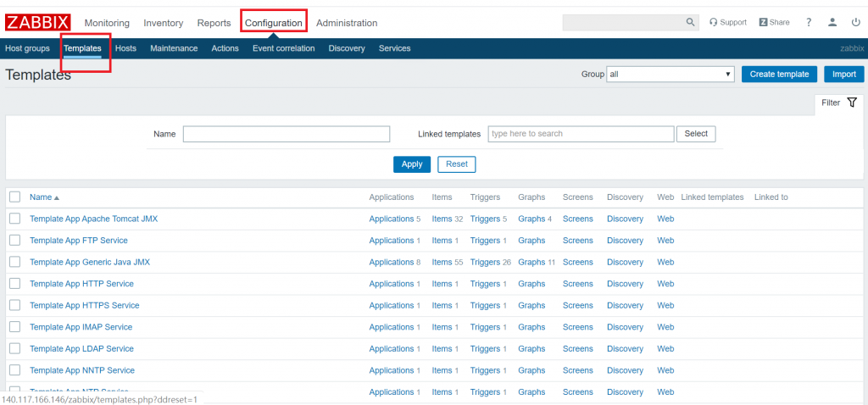Open Screens for FTP Service template
Viewport: 868px width, 405px height.
(x=578, y=240)
